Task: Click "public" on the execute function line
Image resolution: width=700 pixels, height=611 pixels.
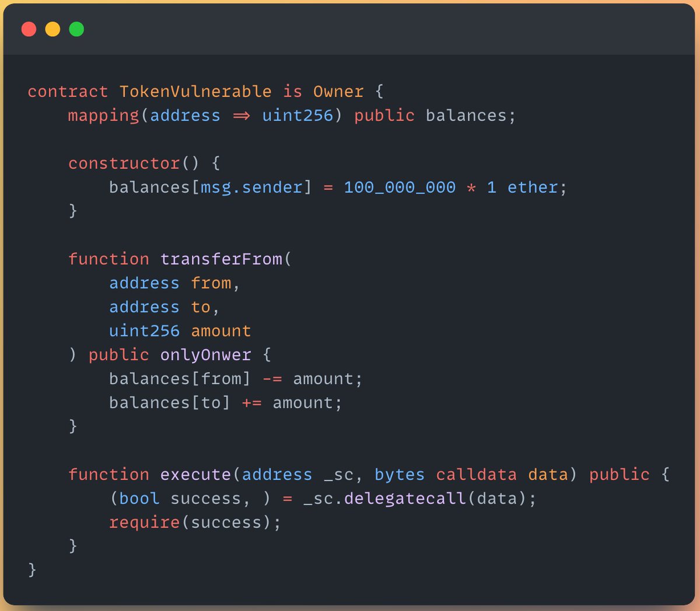Action: pyautogui.click(x=619, y=475)
